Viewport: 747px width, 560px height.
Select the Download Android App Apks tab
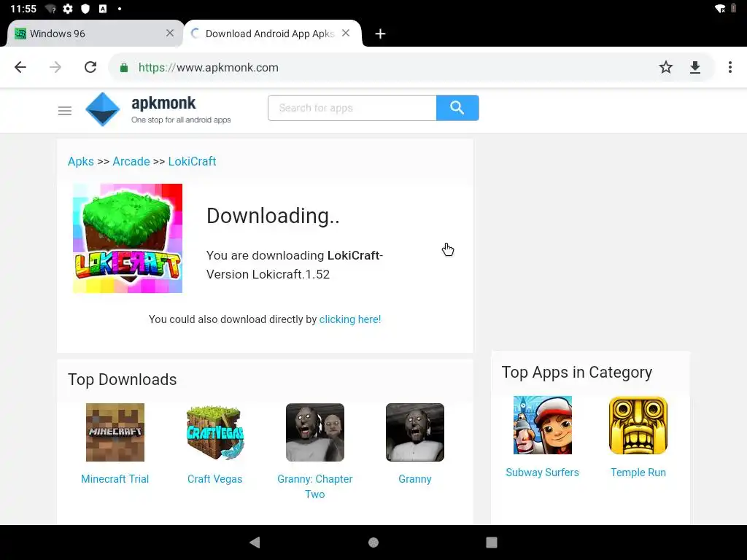[x=273, y=34]
